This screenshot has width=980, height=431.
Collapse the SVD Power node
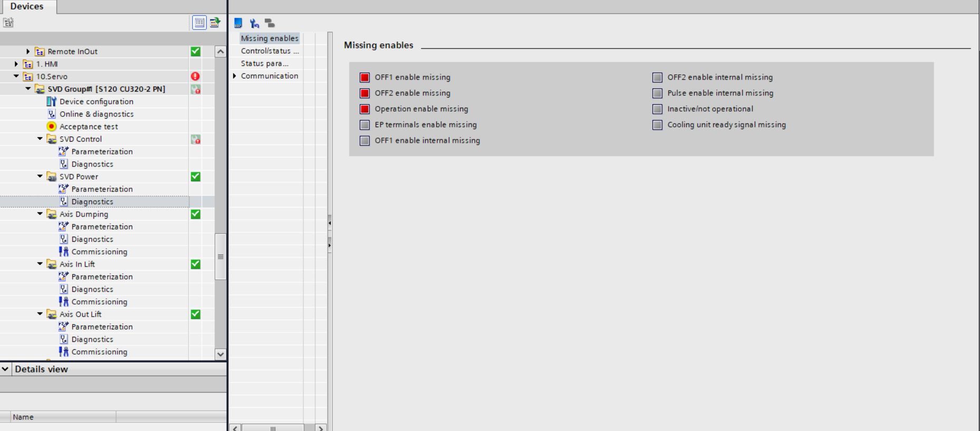click(x=40, y=177)
